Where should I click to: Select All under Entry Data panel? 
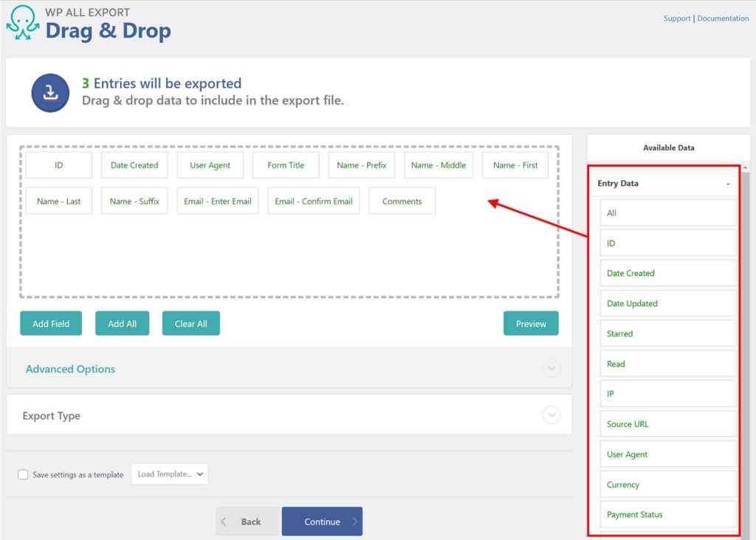tap(667, 212)
